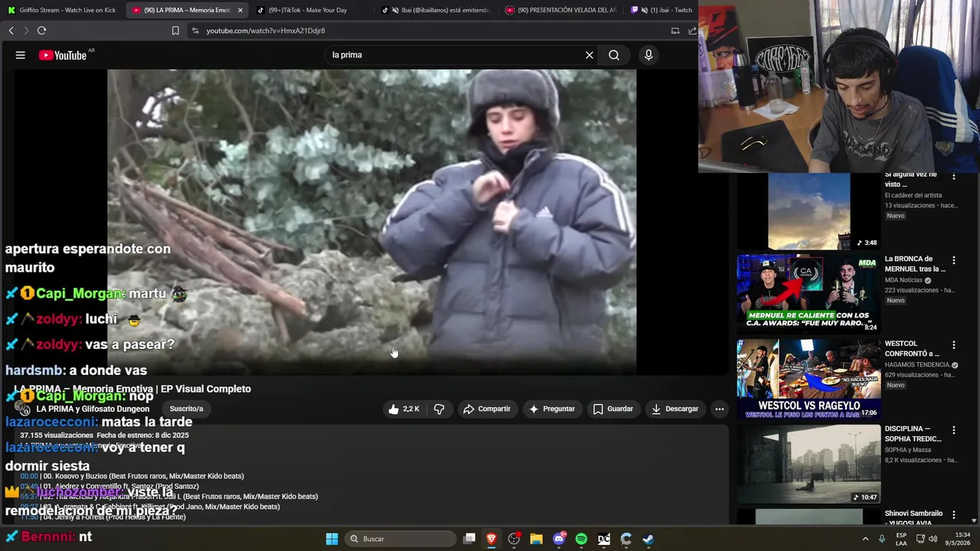Switch to Griffito Stream Kick tab
980x551 pixels.
61,10
